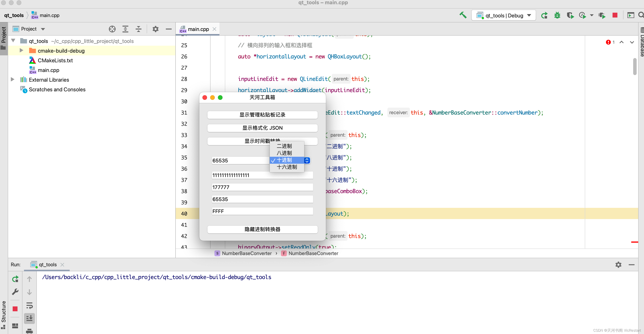The width and height of the screenshot is (644, 334).
Task: Collapse the qt_tools root folder
Action: (13, 40)
